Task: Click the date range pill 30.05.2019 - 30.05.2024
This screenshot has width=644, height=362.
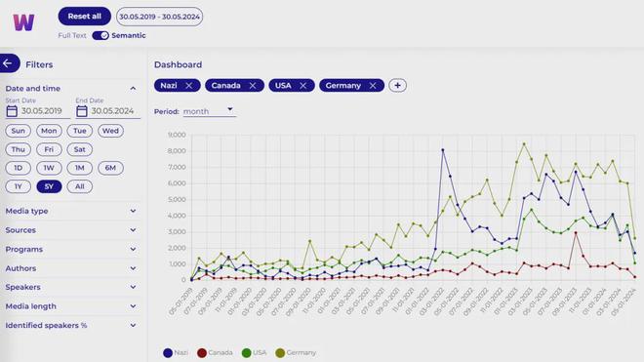Action: [159, 17]
